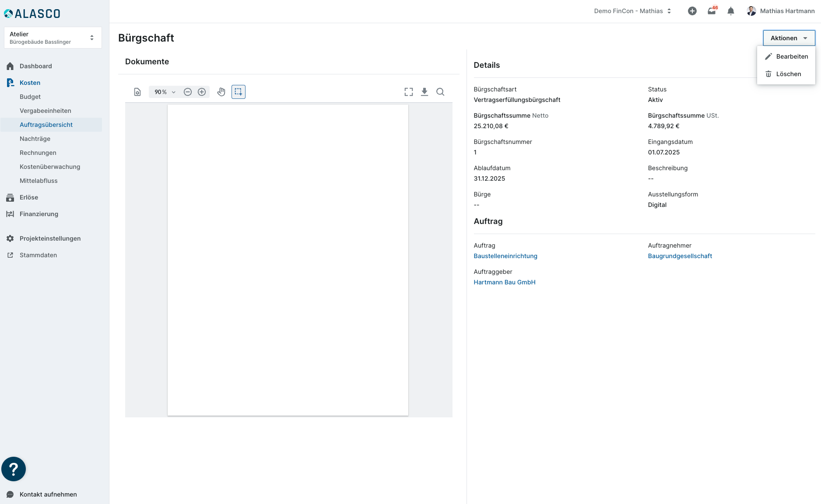Zoom out the document viewer
The image size is (821, 504).
click(188, 92)
